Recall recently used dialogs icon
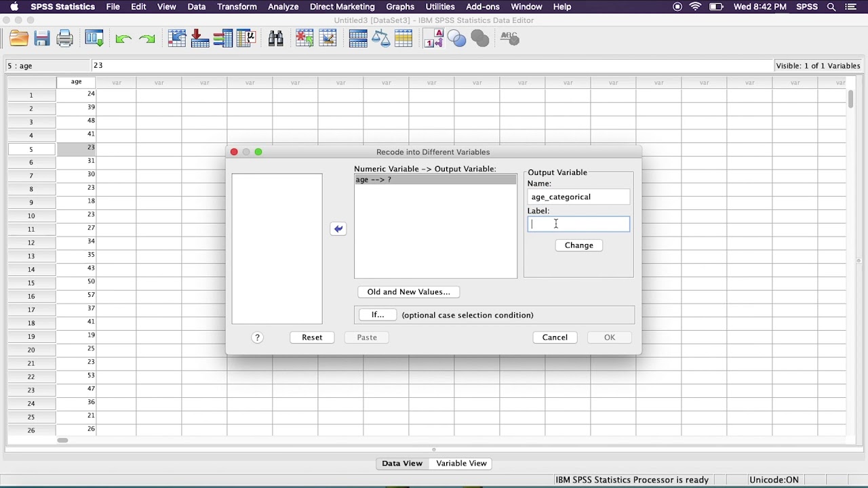This screenshot has height=488, width=868. (94, 39)
